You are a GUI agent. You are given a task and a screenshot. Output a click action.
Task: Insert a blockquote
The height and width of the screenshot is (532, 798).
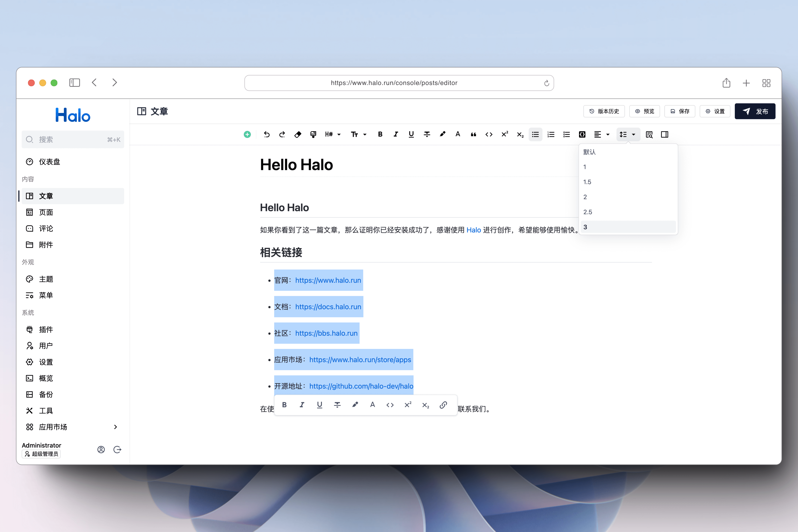[473, 134]
